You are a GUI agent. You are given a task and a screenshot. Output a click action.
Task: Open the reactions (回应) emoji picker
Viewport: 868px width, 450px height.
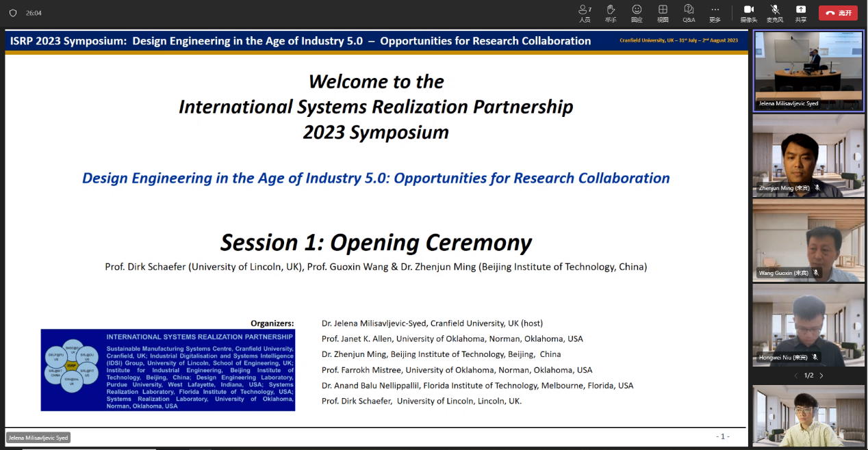pyautogui.click(x=637, y=12)
